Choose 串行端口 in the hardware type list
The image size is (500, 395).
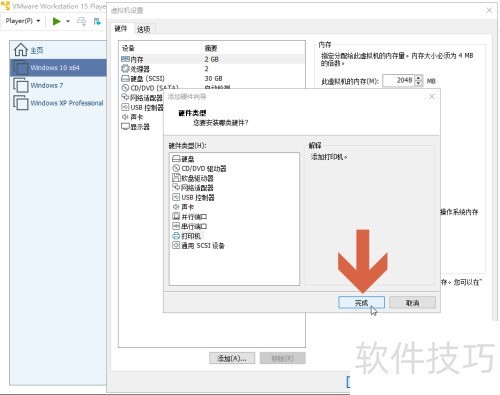190,226
